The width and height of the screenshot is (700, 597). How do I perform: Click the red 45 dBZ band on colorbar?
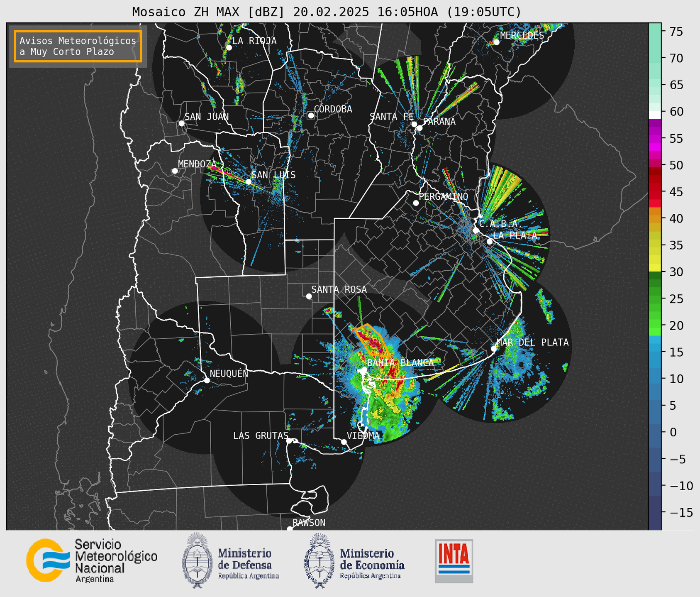[x=655, y=192]
